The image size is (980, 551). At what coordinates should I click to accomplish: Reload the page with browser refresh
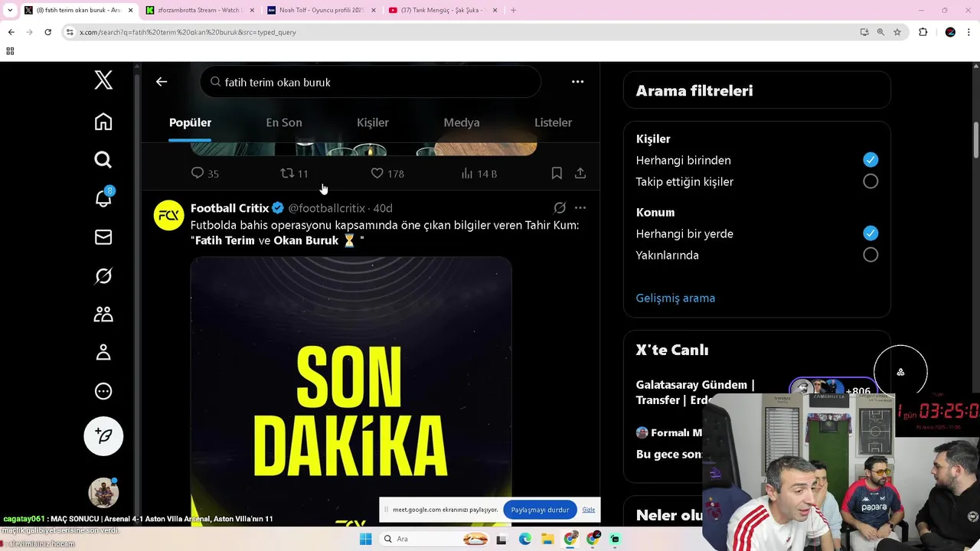coord(47,32)
